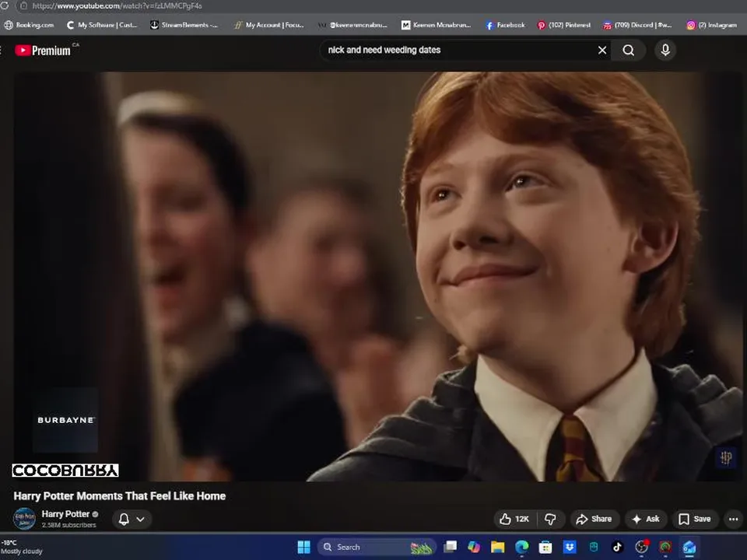The image size is (747, 560).
Task: Open Microsoft Store from the taskbar
Action: point(545,547)
